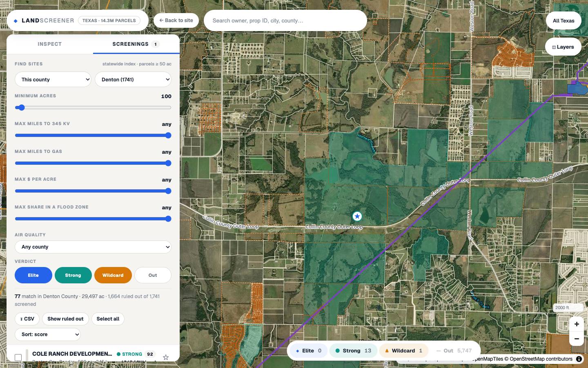Image resolution: width=588 pixels, height=368 pixels.
Task: Favorite Cole Ranch Development with star icon
Action: tap(166, 357)
